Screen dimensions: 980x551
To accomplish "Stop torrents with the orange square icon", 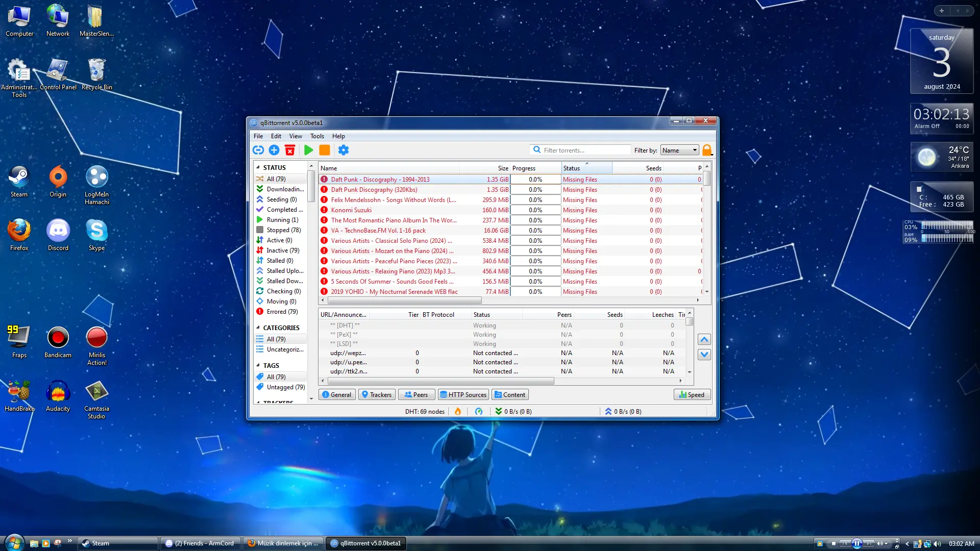I will point(325,150).
